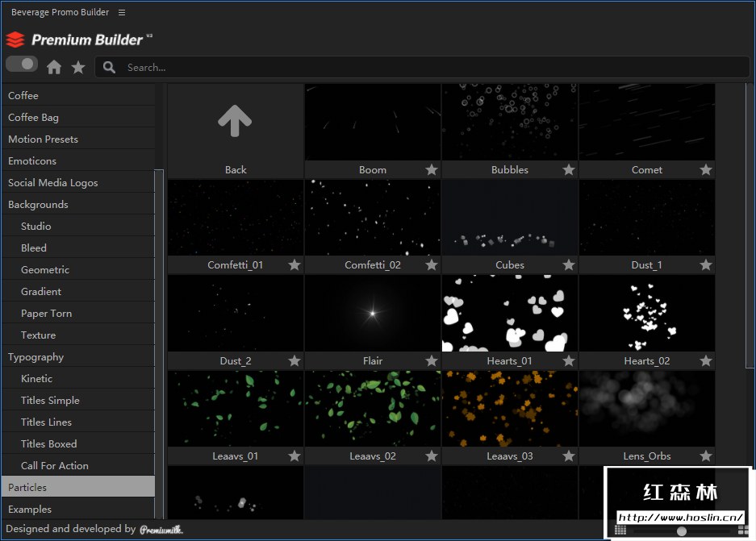This screenshot has width=756, height=541.
Task: Click the Premiumilk developer signature link
Action: [x=161, y=530]
